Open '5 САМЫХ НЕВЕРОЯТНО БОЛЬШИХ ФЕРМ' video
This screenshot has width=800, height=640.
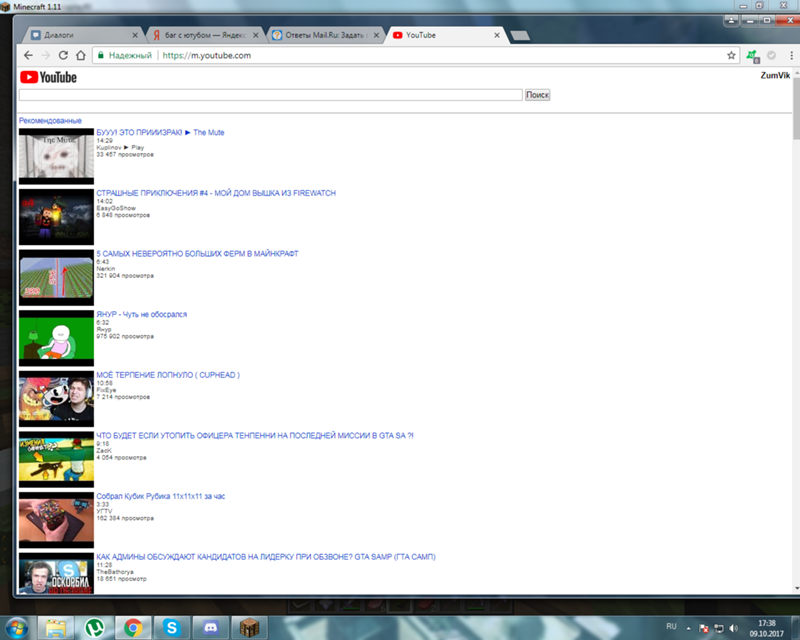point(197,254)
